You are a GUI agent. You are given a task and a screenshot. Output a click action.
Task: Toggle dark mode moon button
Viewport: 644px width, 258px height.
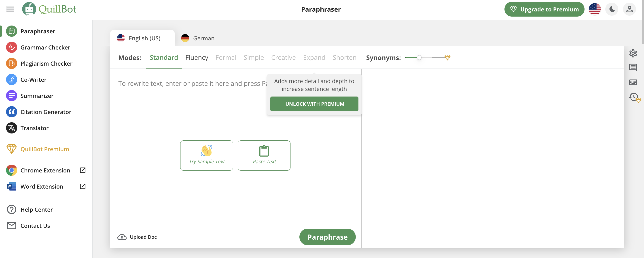point(612,9)
